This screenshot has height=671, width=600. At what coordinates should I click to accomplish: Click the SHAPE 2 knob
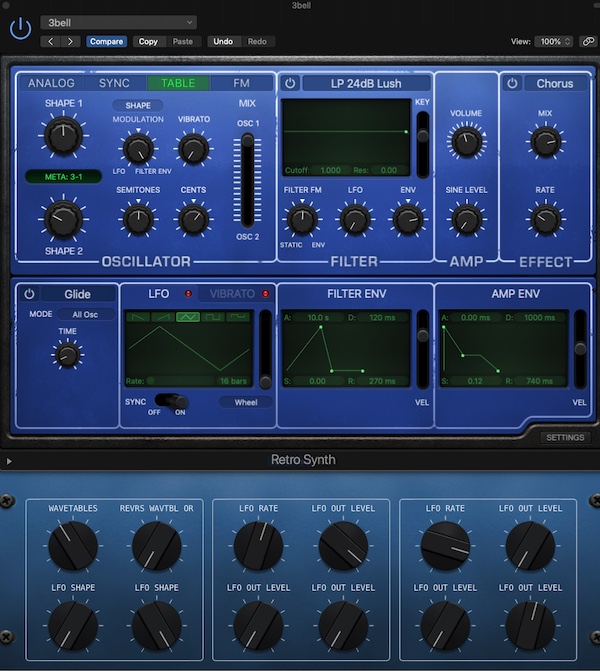pyautogui.click(x=63, y=219)
